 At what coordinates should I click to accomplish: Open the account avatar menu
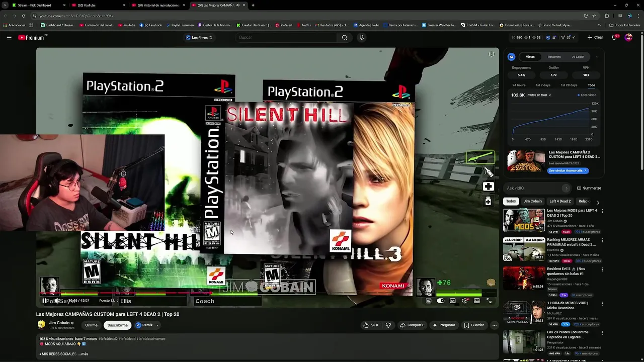click(628, 37)
